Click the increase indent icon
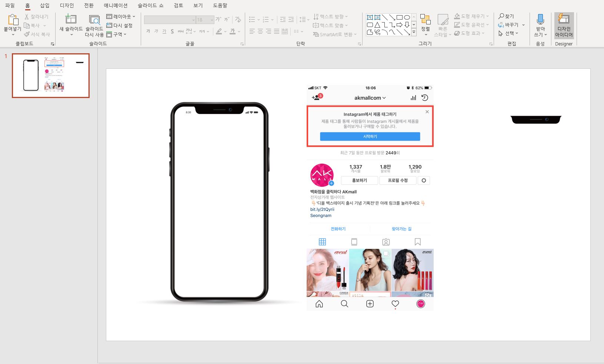This screenshot has width=604, height=364. 291,20
